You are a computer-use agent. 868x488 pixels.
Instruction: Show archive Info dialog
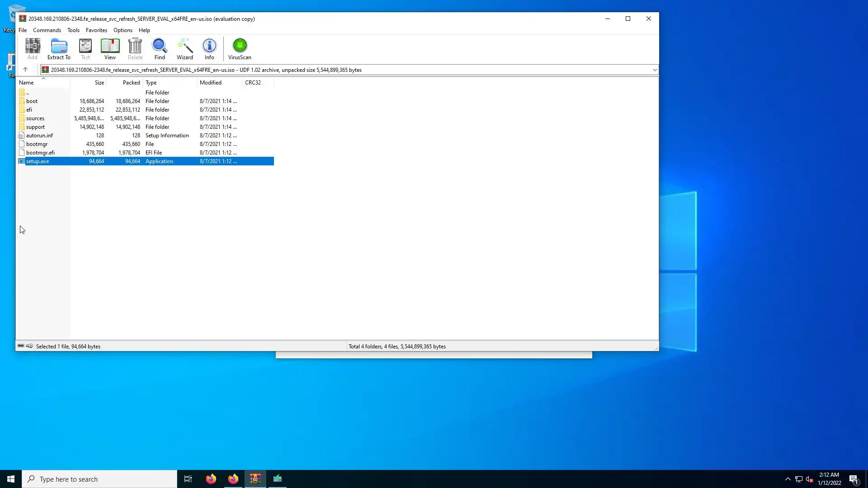click(209, 49)
